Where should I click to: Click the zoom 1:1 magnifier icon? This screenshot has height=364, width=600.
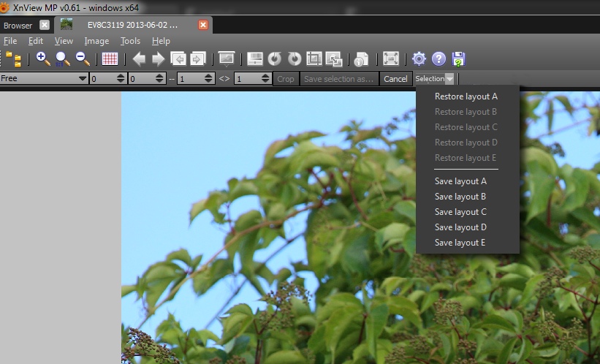[62, 59]
